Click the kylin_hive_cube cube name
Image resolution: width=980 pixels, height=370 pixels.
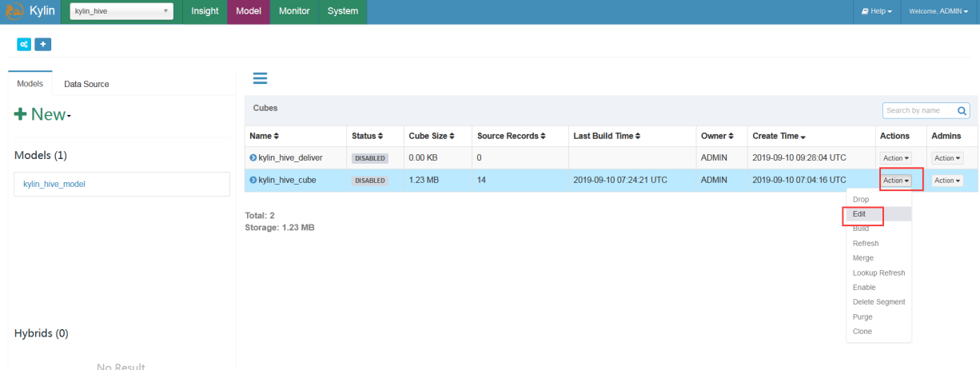[287, 180]
